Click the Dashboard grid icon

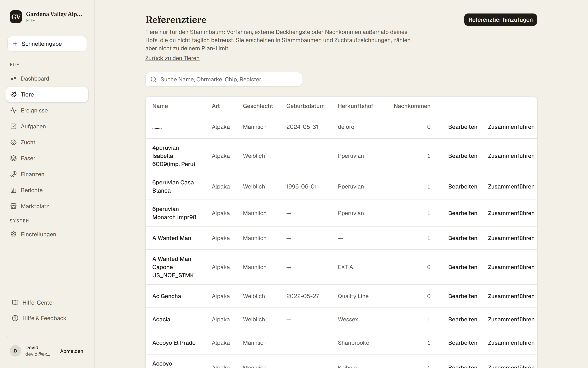click(13, 79)
